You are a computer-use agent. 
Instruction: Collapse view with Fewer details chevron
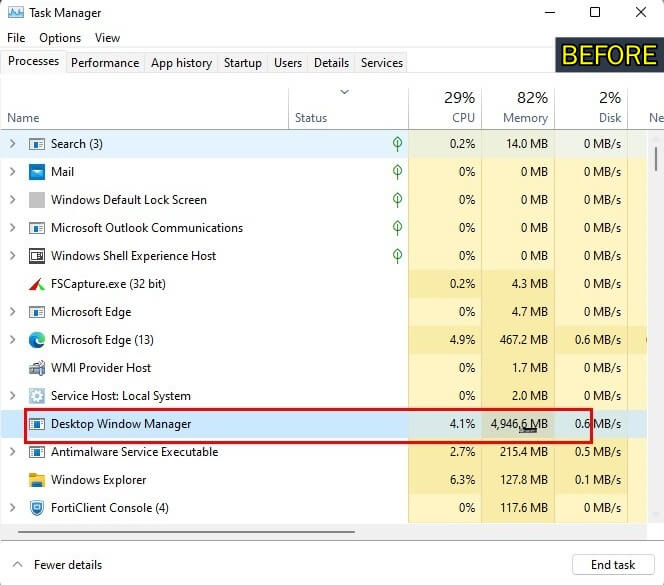coord(17,565)
